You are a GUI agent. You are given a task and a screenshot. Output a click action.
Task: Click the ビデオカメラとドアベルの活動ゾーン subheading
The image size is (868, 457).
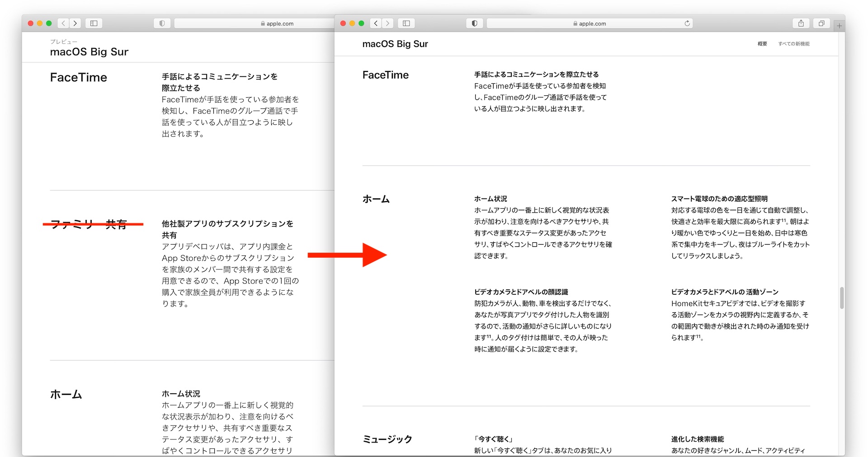[725, 292]
